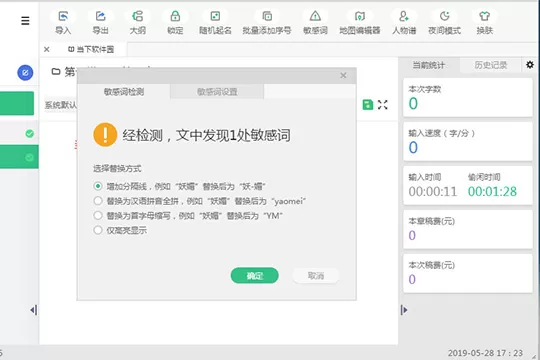This screenshot has height=360, width=540.
Task: Click the 导出 export icon
Action: tap(100, 22)
